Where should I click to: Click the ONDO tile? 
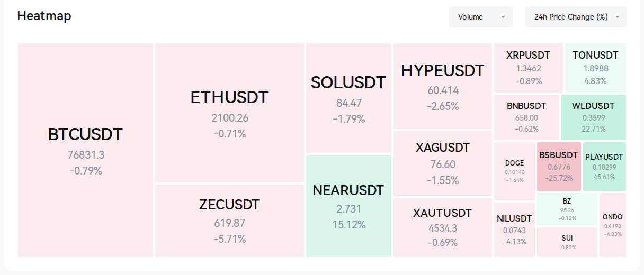pos(613,225)
